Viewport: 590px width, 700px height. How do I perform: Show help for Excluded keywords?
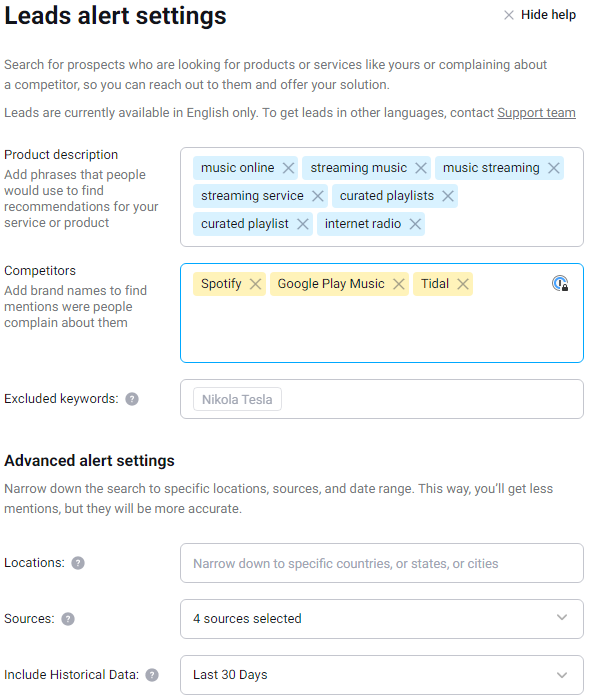tap(132, 399)
